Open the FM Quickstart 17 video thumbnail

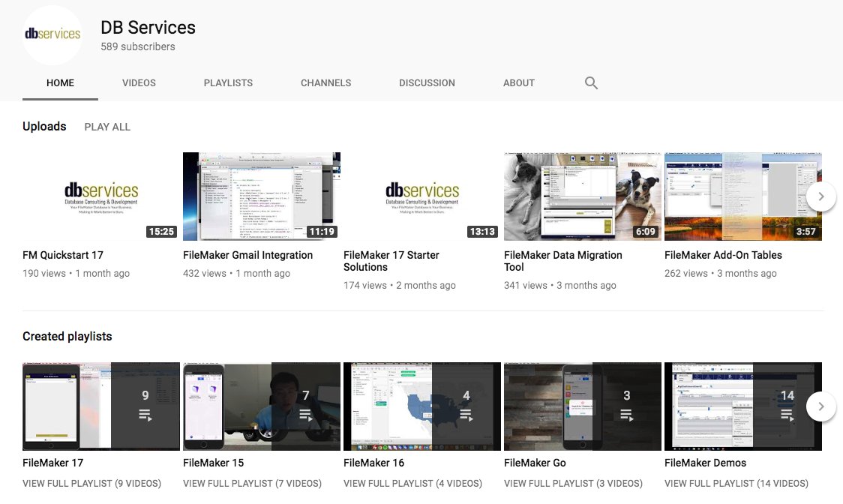101,196
